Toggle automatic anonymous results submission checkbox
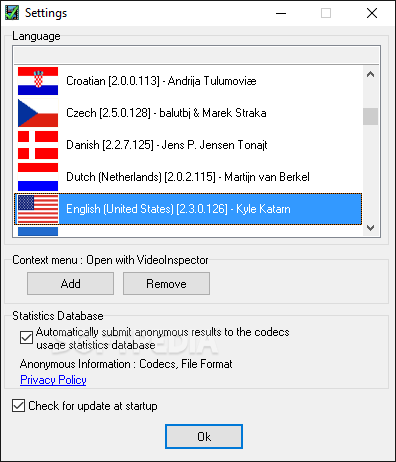The image size is (396, 462). 26,337
